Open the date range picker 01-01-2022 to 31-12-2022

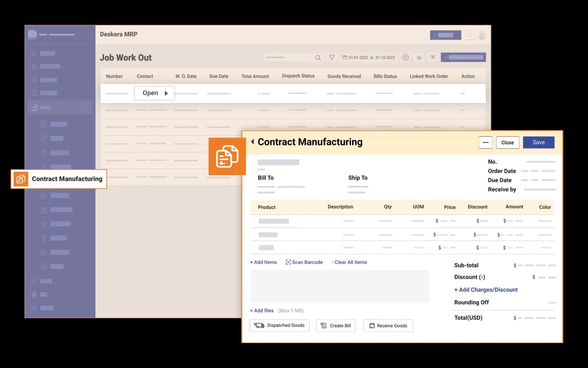pos(368,58)
